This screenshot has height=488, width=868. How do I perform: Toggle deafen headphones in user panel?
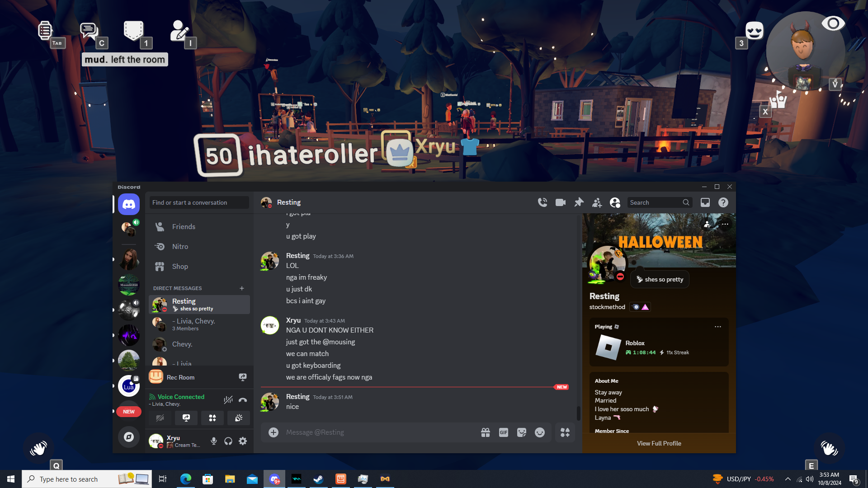pyautogui.click(x=228, y=441)
